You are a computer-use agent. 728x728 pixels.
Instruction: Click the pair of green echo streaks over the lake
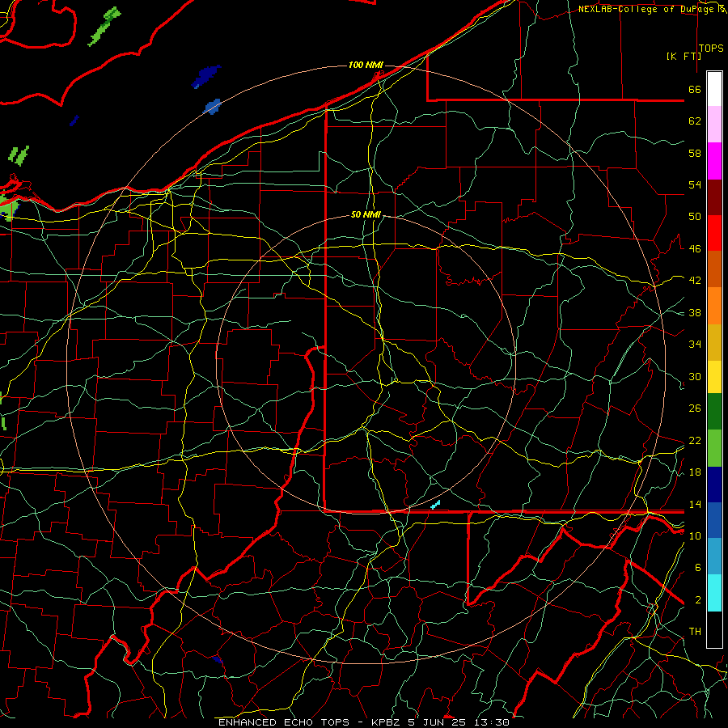coord(19,155)
